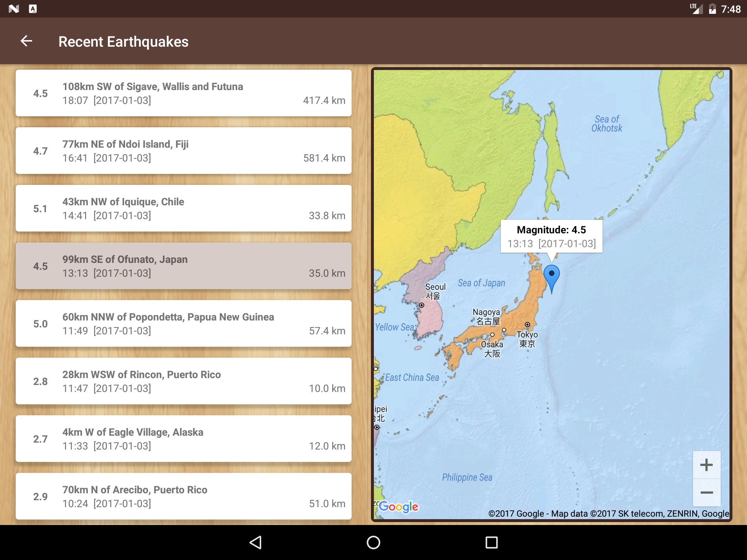This screenshot has width=747, height=560.
Task: Tap the 33.8 km depth value
Action: [327, 215]
